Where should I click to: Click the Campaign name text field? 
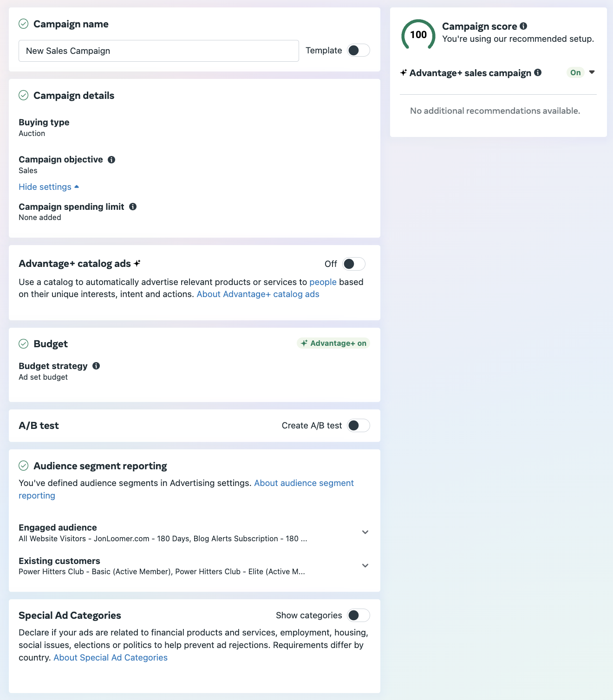tap(158, 51)
